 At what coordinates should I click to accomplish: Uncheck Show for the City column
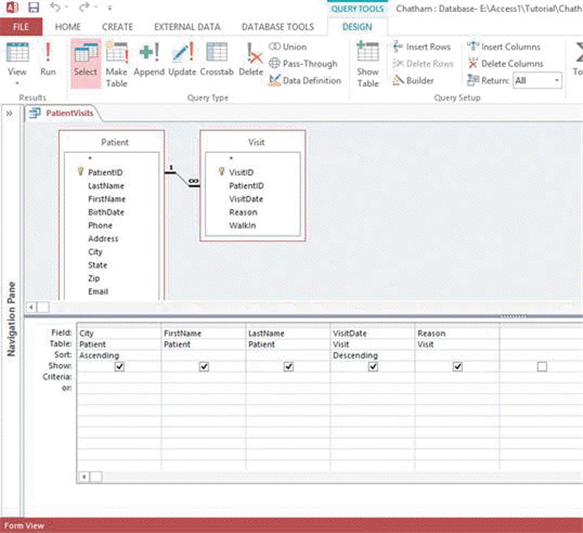click(x=119, y=366)
